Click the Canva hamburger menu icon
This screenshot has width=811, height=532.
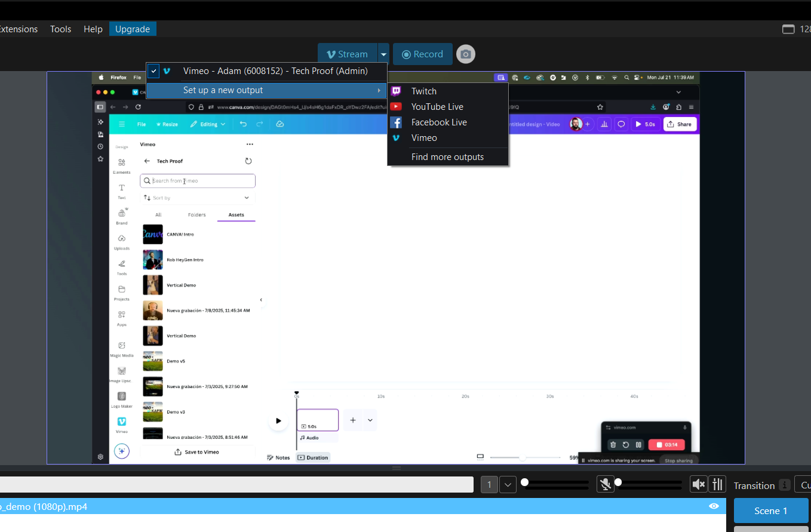click(122, 124)
